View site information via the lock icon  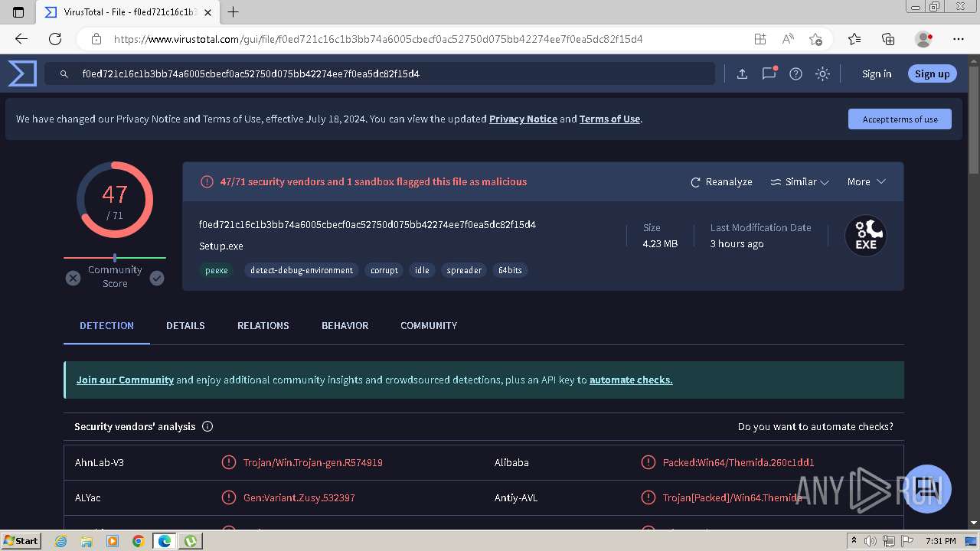(96, 39)
